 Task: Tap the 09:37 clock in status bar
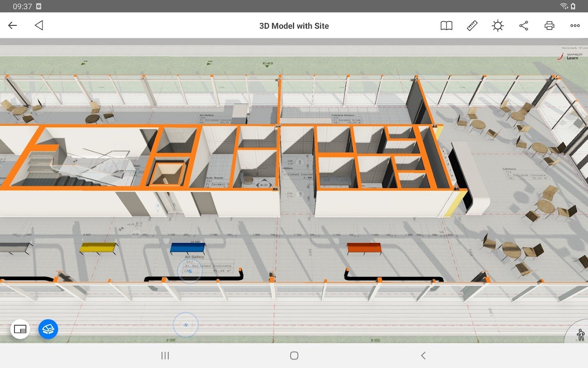(x=22, y=7)
